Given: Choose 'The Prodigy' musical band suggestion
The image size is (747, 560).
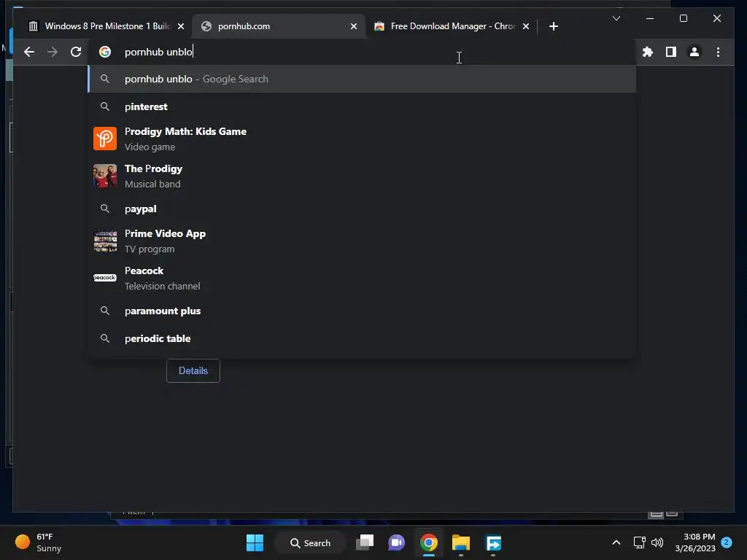Looking at the screenshot, I should click(362, 176).
